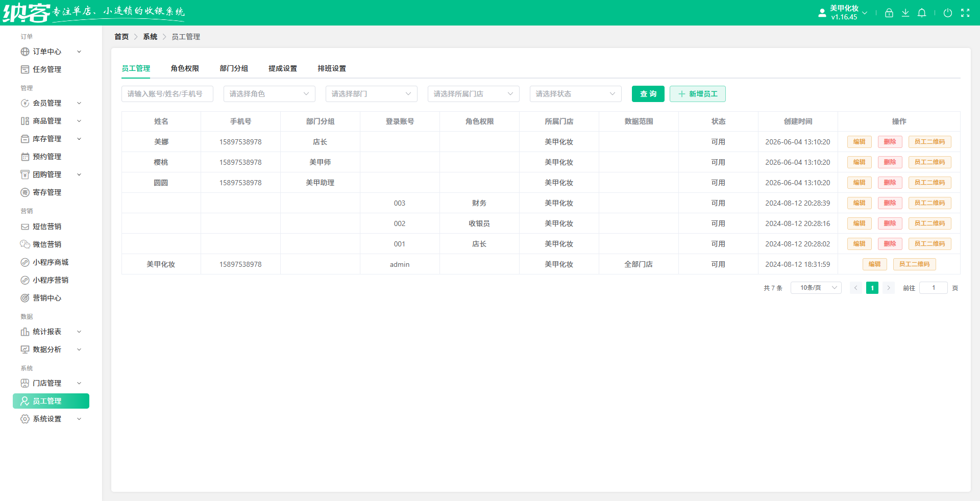
Task: Open the 请选择部门 dropdown
Action: [x=371, y=94]
